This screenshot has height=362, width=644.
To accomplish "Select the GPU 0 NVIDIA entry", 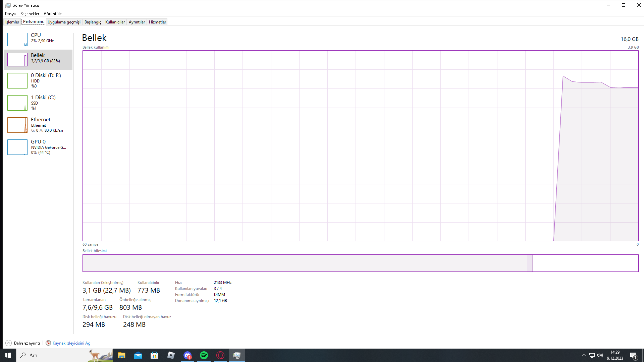I will point(38,147).
